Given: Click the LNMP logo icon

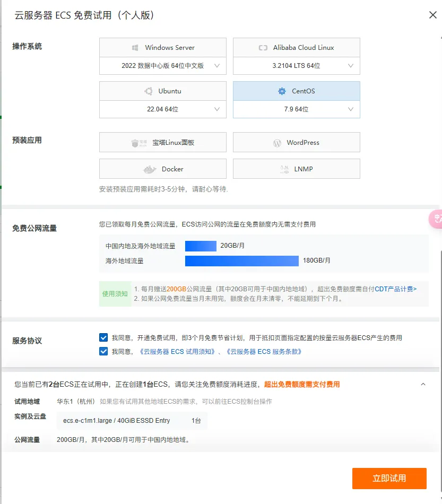Looking at the screenshot, I should click(284, 169).
